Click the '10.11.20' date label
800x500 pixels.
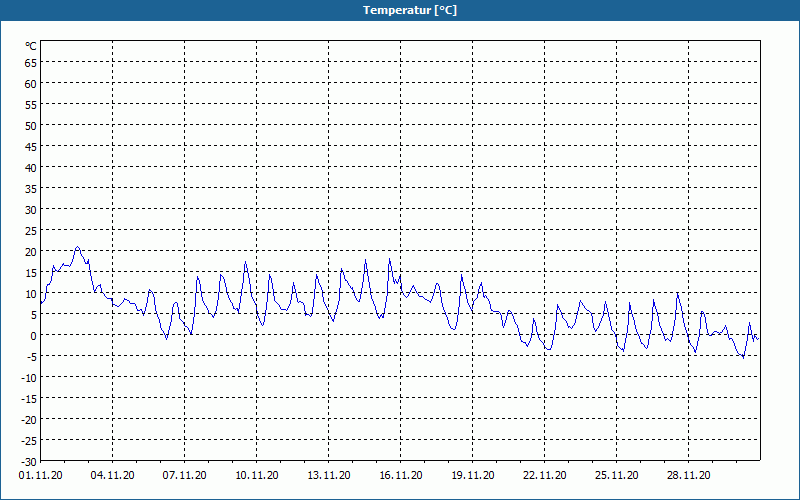point(257,475)
